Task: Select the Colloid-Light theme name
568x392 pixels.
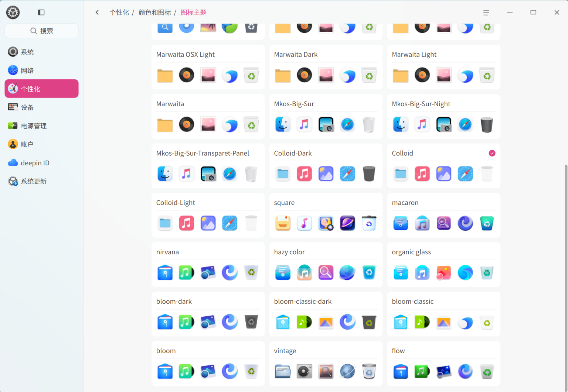Action: point(176,203)
